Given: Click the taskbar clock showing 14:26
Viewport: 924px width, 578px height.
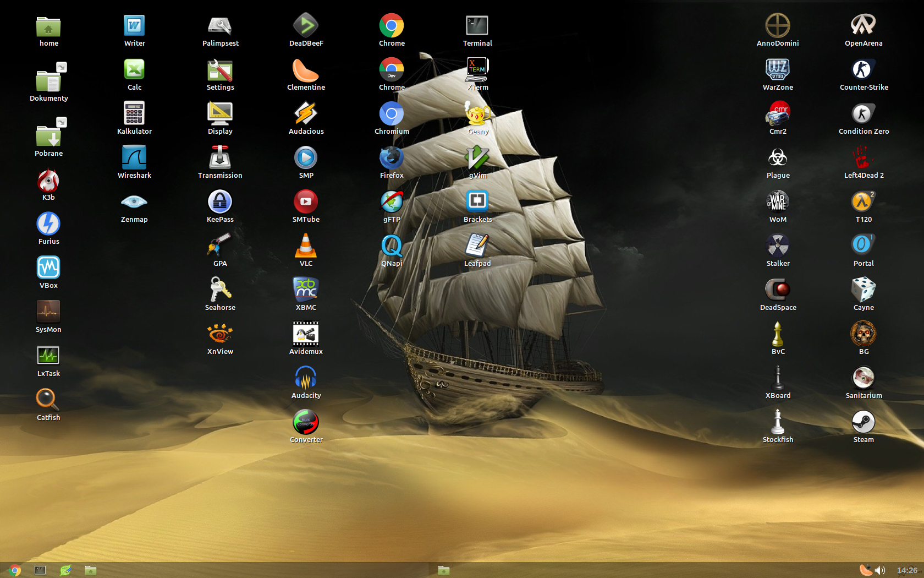Looking at the screenshot, I should pos(907,570).
